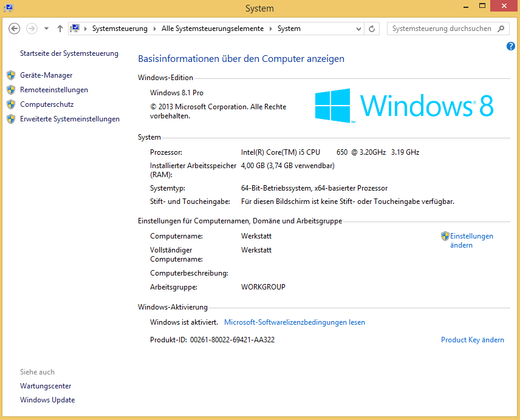
Task: Select the WORKGROUP Arbeitsgruppe value
Action: 263,287
